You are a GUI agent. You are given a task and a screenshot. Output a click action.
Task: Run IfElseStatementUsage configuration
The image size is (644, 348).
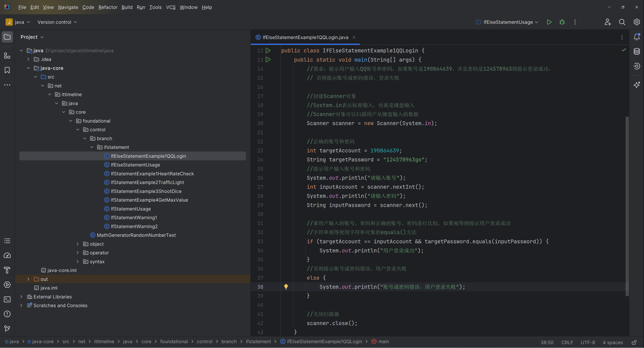(549, 22)
